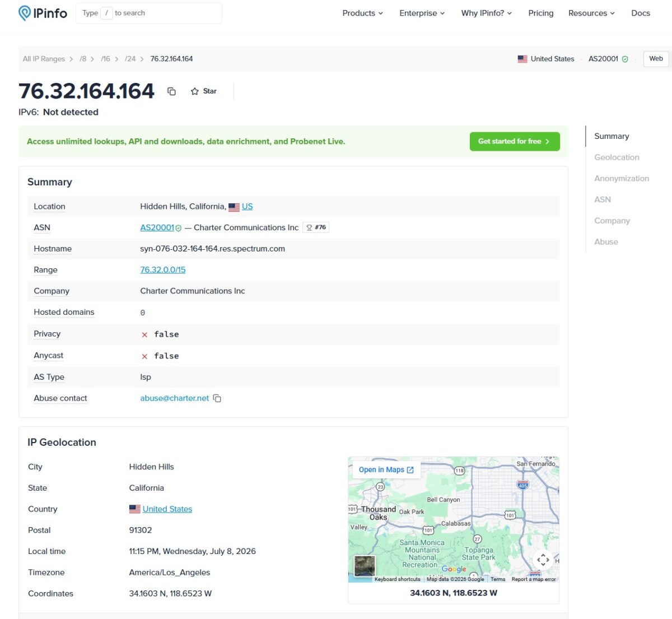Screen dimensions: 672x619
Task: Click the Hidden Hills city value
Action: pos(151,467)
